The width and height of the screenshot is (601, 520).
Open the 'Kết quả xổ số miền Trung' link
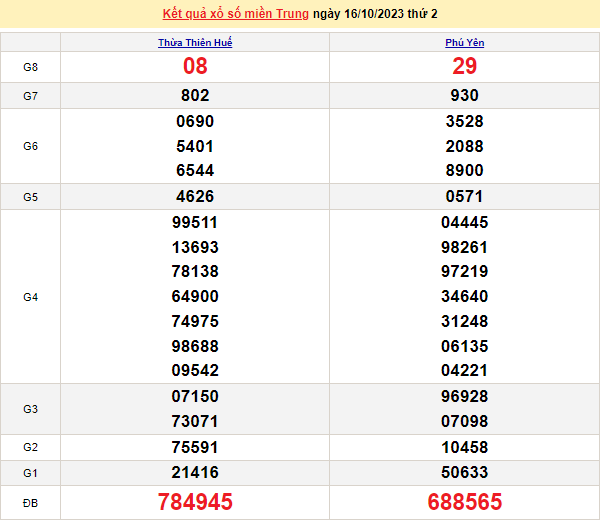click(x=235, y=14)
